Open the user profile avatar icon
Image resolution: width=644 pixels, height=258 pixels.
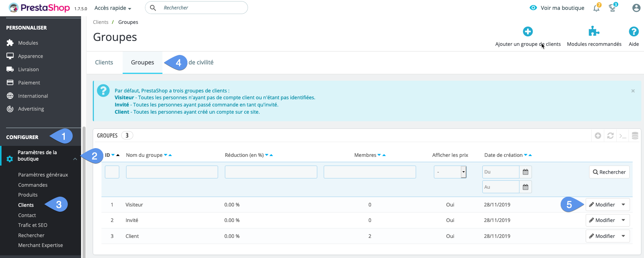636,8
